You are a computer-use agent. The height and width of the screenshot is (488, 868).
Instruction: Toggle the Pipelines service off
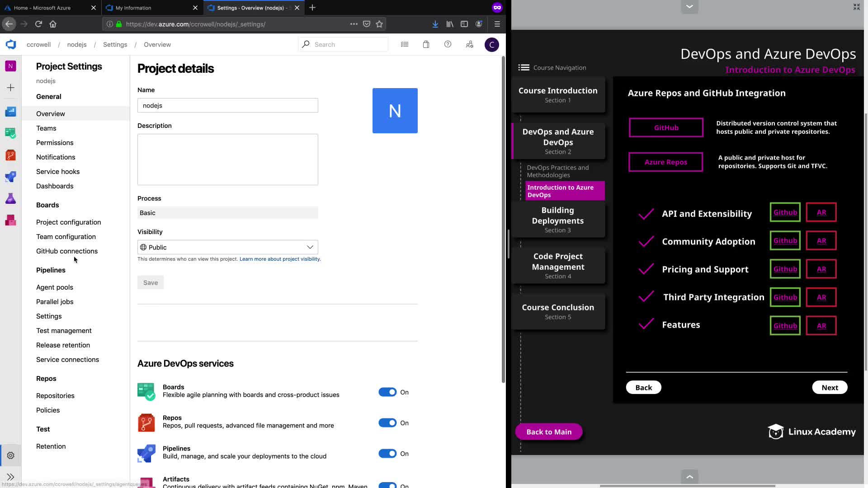pyautogui.click(x=387, y=454)
